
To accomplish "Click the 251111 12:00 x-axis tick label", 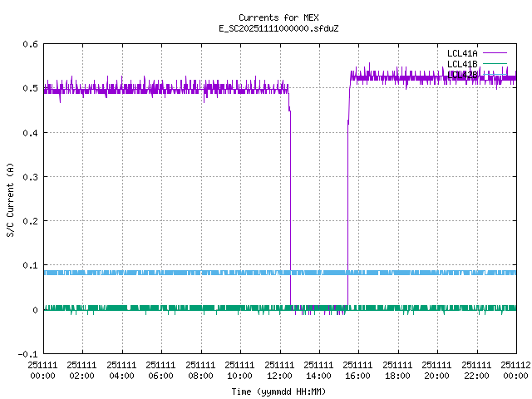I will 279,369.
